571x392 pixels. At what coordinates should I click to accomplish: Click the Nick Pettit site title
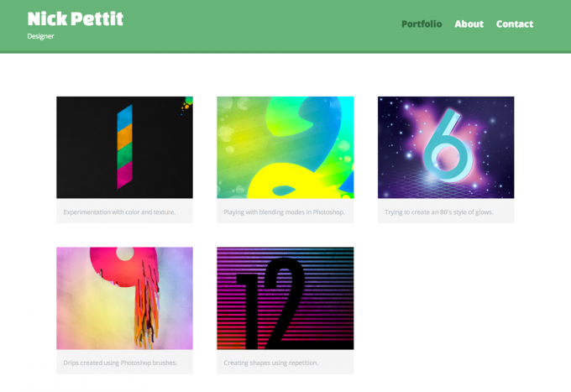coord(76,19)
